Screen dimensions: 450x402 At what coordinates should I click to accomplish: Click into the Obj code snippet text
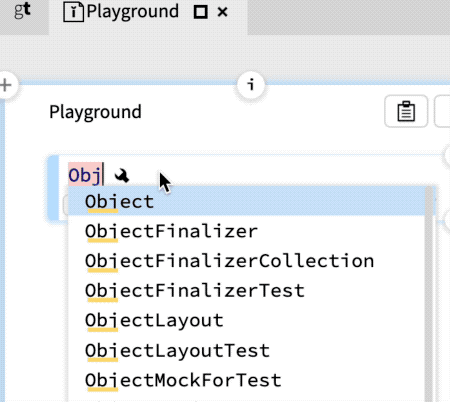coord(85,175)
